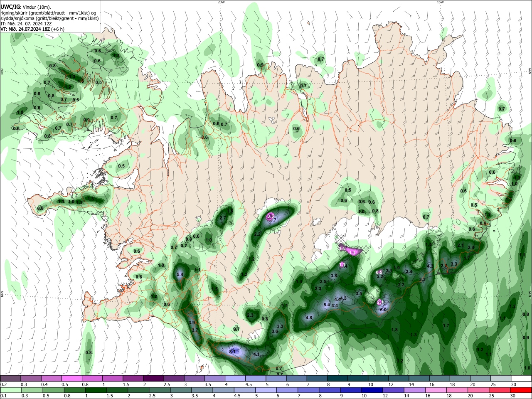Click the initial time line 'IT: Mið. 24. 07. 2024 12Z'
This screenshot has width=532, height=399.
[26, 24]
